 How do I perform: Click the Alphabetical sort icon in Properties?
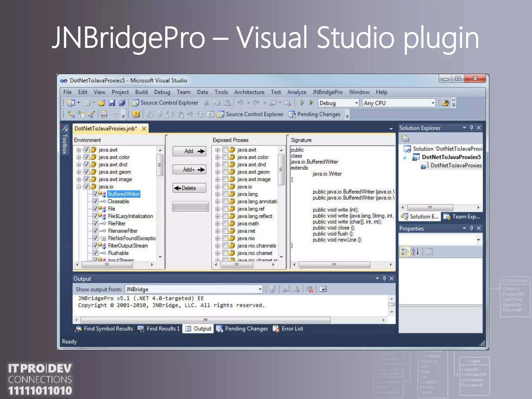click(415, 251)
